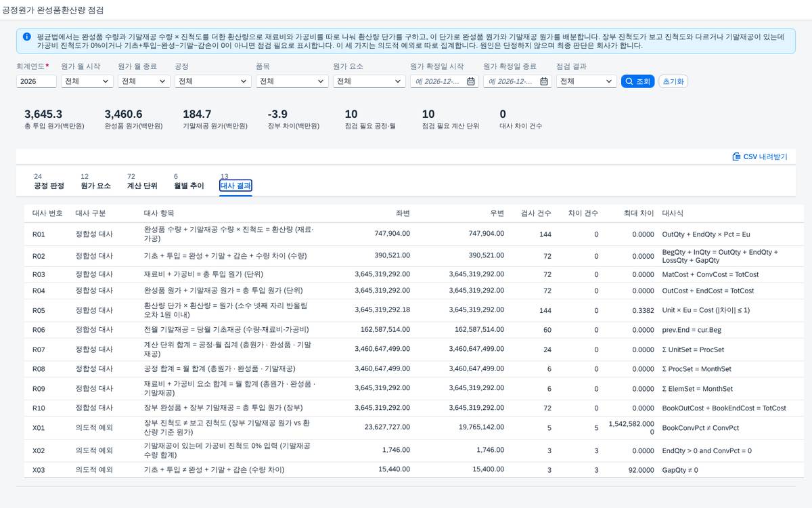Click the 대사 항목 column header
This screenshot has height=508, width=812.
point(159,213)
